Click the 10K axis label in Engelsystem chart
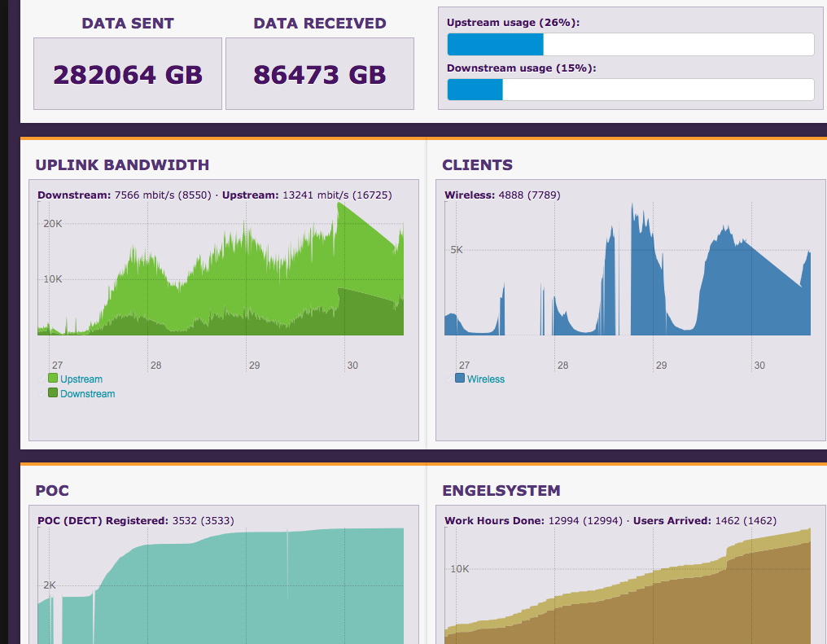 click(460, 568)
